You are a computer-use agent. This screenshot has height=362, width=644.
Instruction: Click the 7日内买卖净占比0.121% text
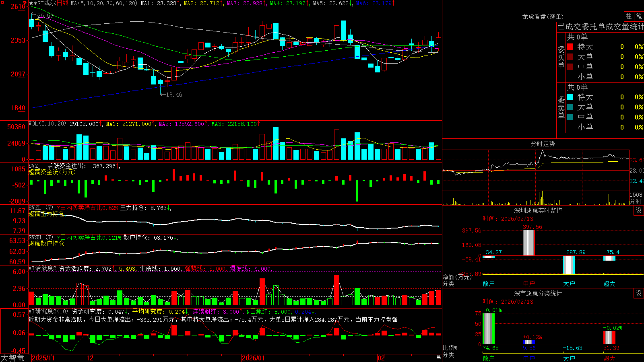click(89, 238)
